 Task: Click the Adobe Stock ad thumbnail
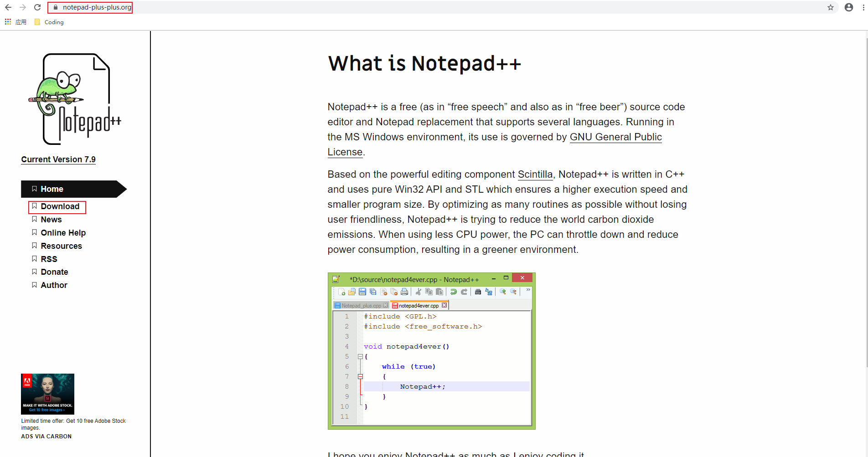(x=47, y=394)
